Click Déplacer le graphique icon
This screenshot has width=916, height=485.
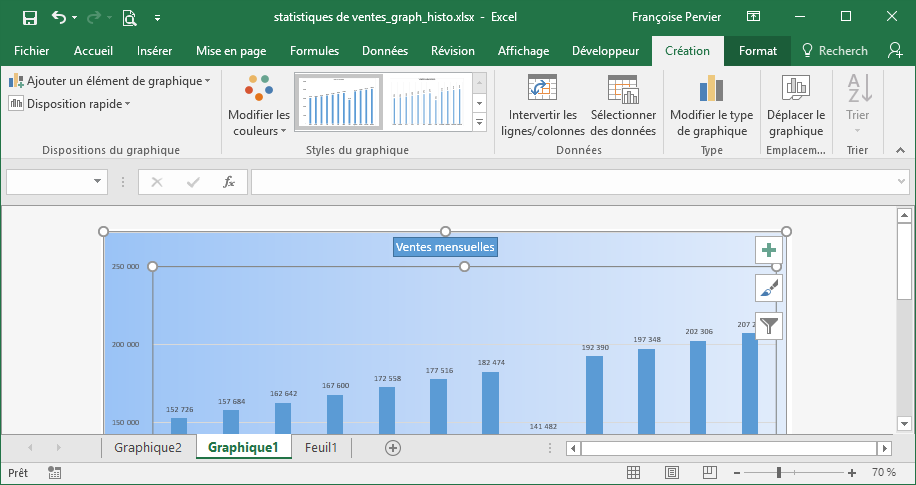tap(796, 90)
